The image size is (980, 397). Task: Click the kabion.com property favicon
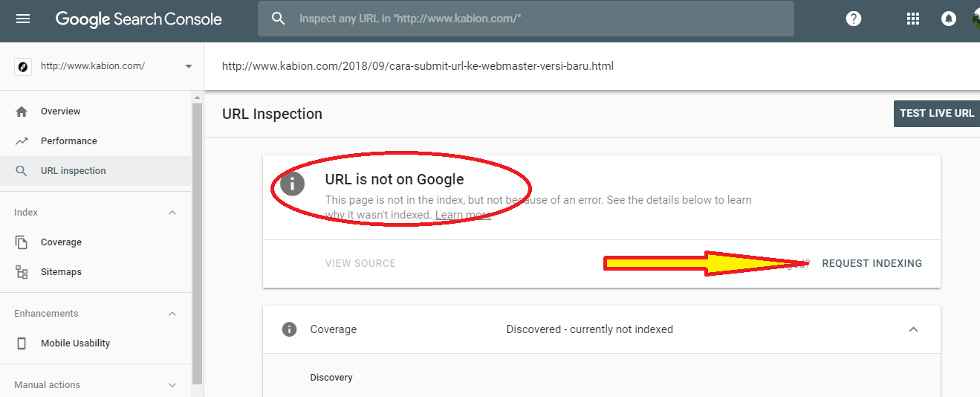coord(23,66)
